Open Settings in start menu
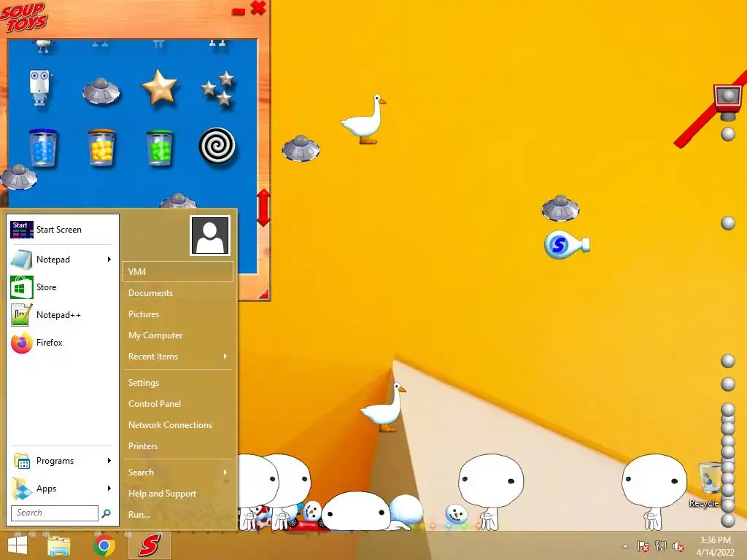The image size is (747, 560). pos(178,382)
